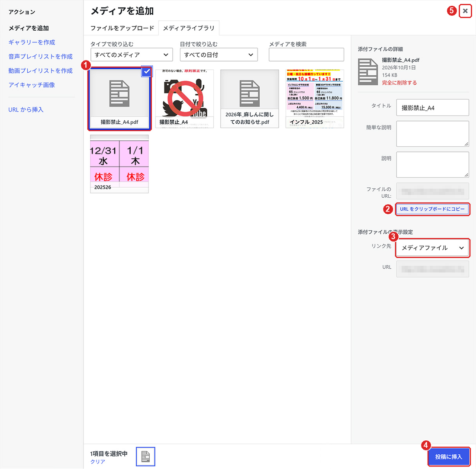Select the 202526 calendar thumbnail
This screenshot has height=469, width=476.
(x=119, y=164)
